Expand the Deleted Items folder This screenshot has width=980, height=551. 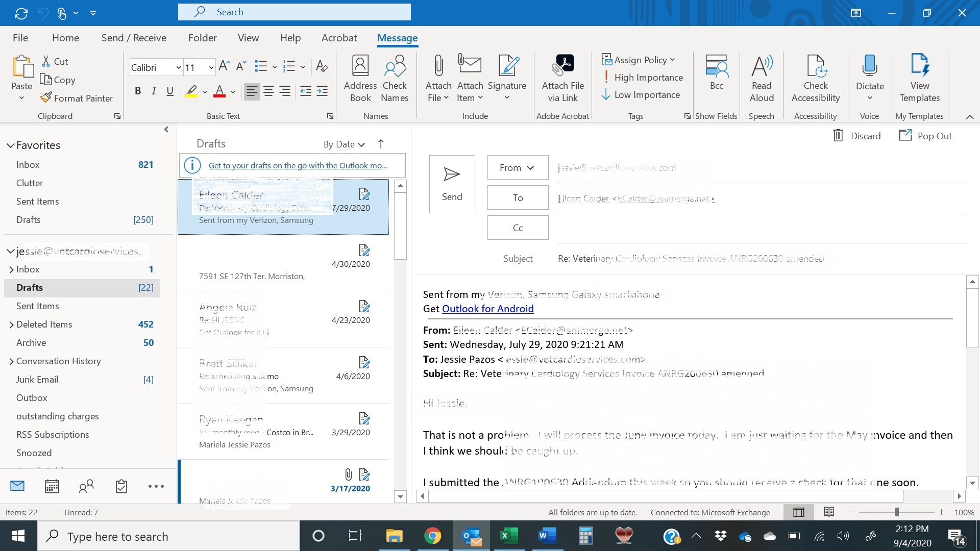pyautogui.click(x=11, y=324)
